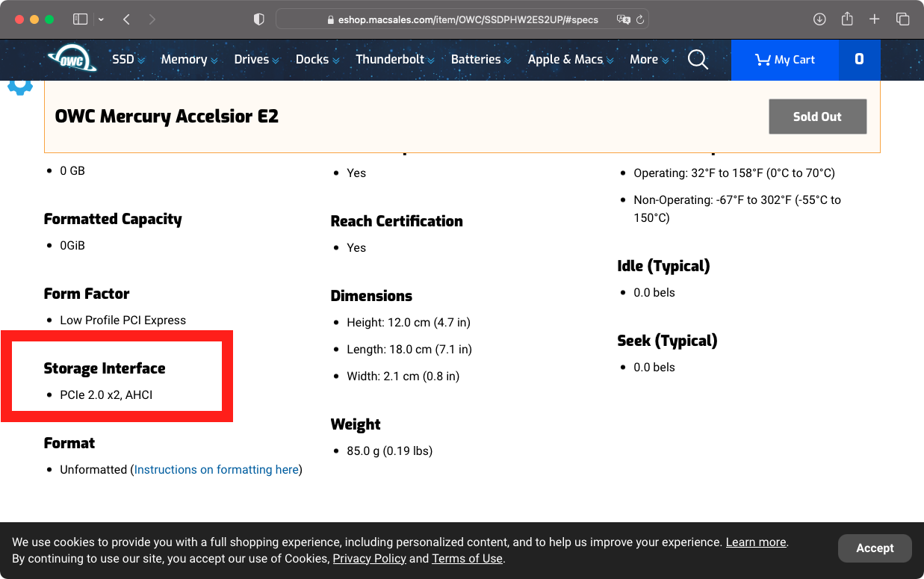
Task: Click Low Profile PCI Express text
Action: point(123,320)
